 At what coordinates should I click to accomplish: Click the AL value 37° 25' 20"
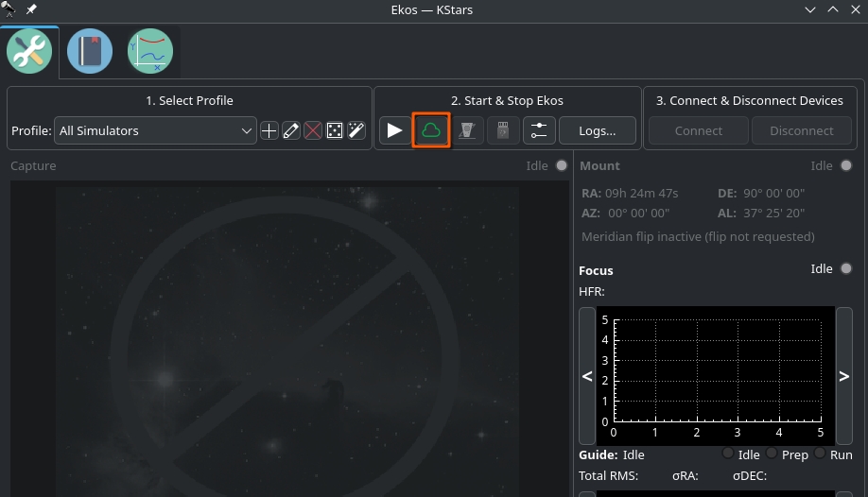[x=773, y=214]
